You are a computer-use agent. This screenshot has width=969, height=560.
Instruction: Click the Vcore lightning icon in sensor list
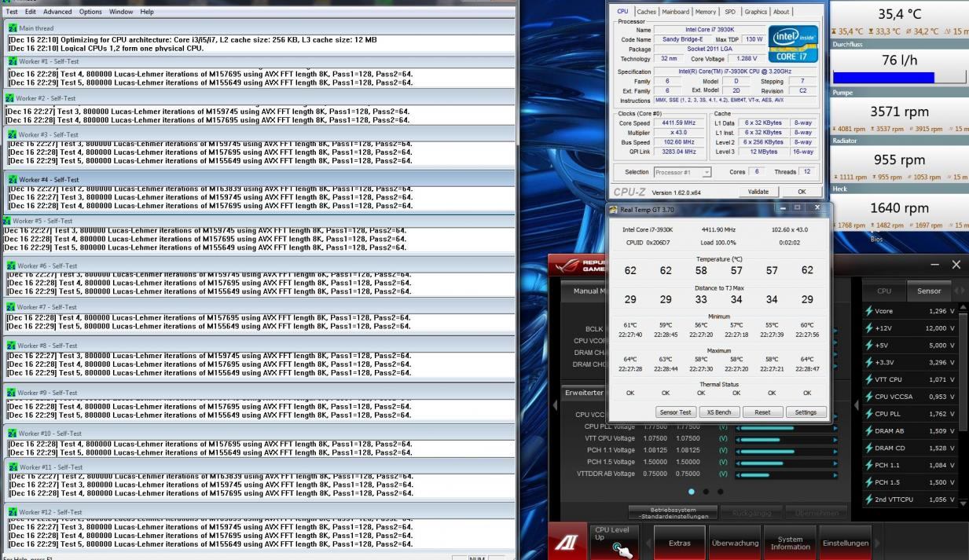[x=869, y=311]
